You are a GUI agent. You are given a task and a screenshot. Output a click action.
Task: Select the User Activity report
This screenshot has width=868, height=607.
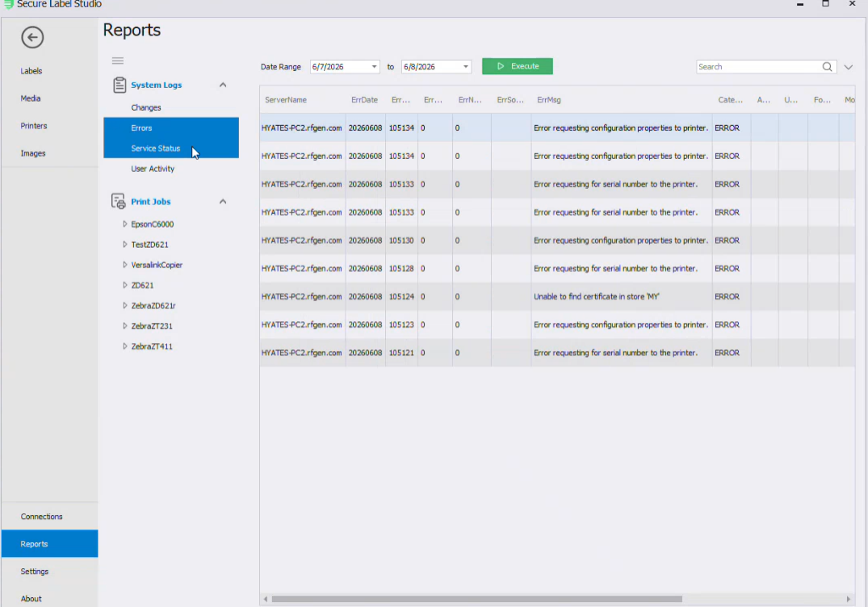[153, 169]
